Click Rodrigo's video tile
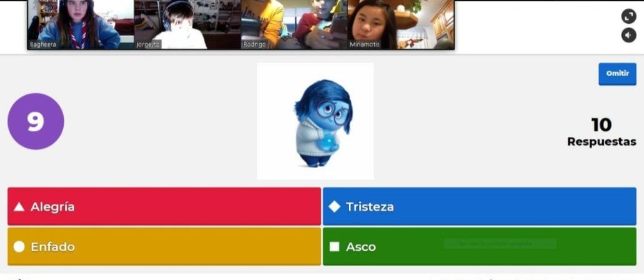 pos(294,24)
